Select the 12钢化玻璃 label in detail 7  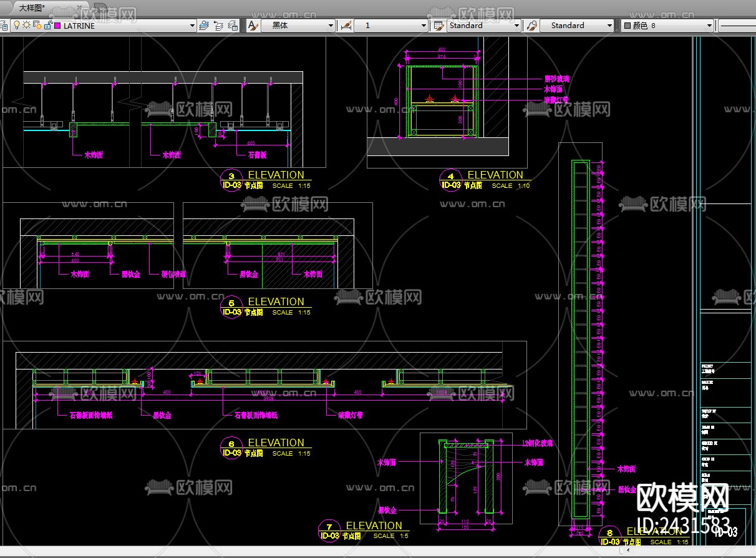537,443
